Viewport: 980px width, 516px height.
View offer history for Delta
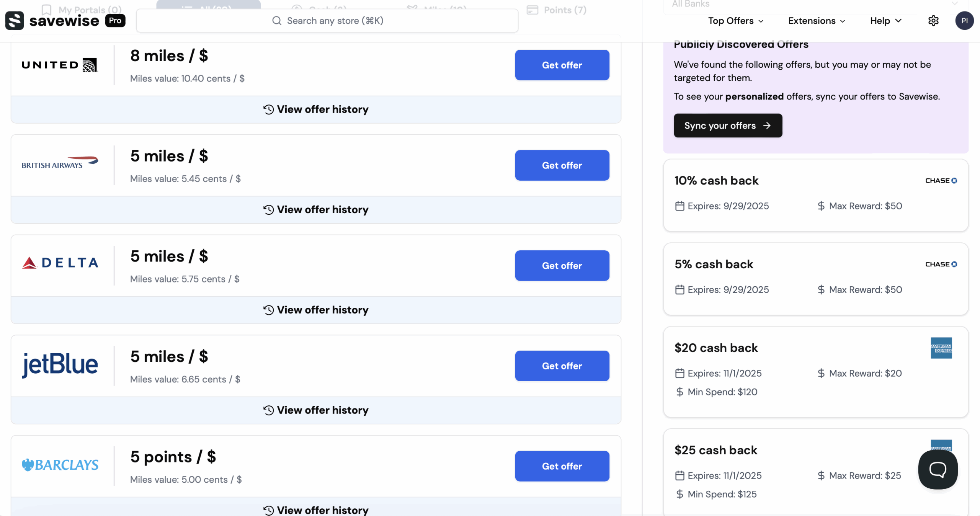point(316,310)
